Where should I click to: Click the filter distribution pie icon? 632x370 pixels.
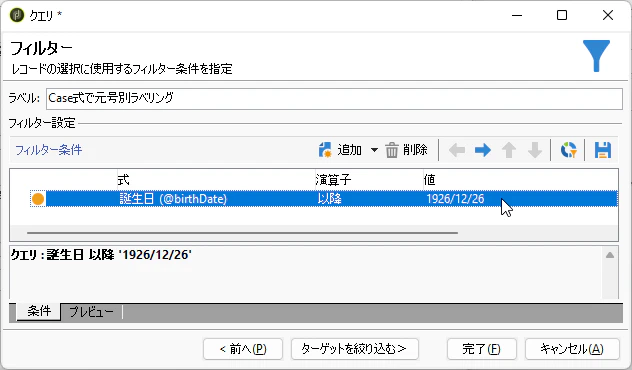click(569, 150)
